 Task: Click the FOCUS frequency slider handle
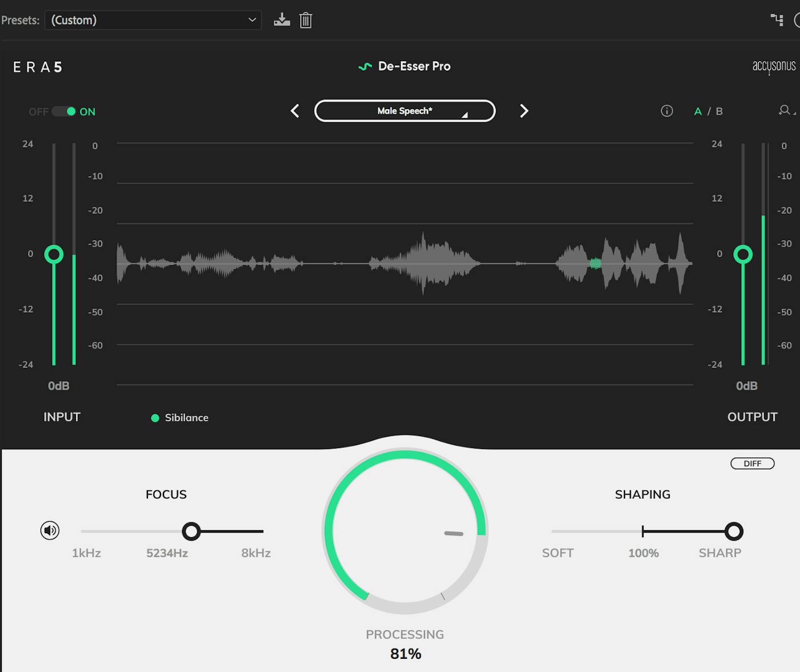(x=191, y=531)
